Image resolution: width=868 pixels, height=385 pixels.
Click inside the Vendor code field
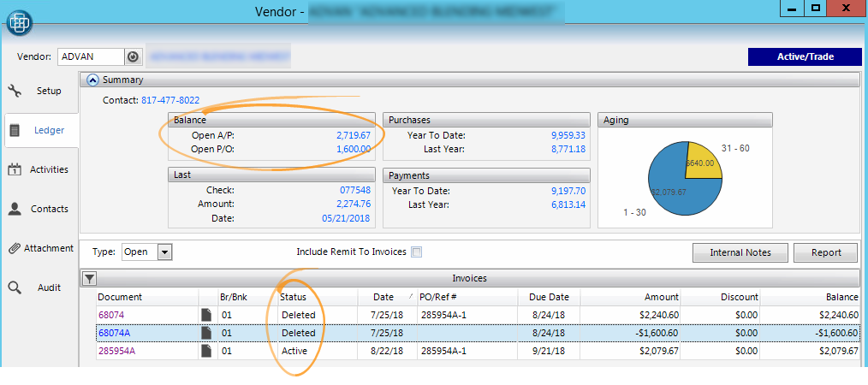[x=90, y=57]
